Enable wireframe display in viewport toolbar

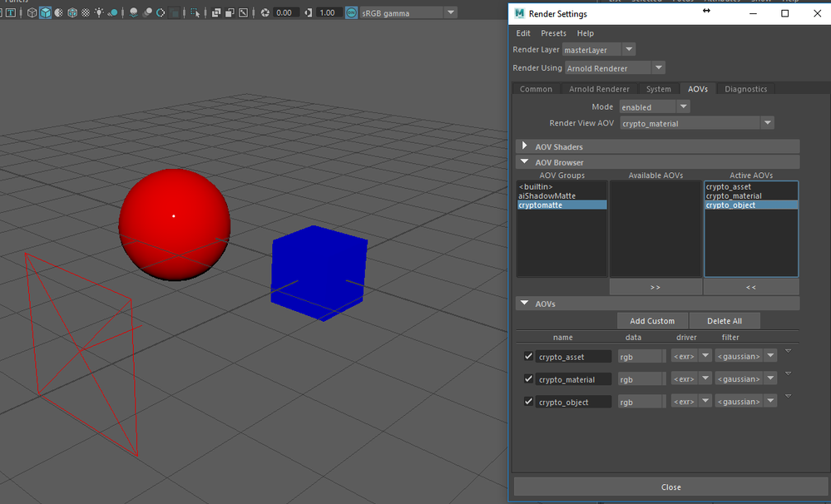pos(32,12)
